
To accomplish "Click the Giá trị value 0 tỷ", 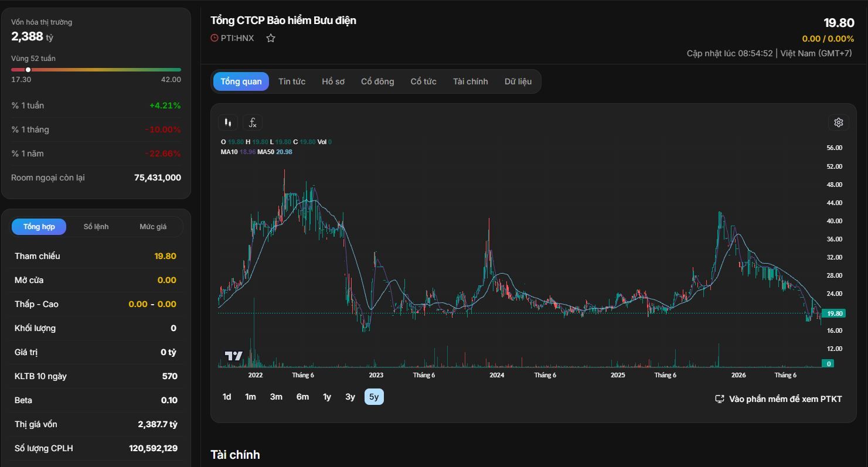I will click(x=168, y=352).
